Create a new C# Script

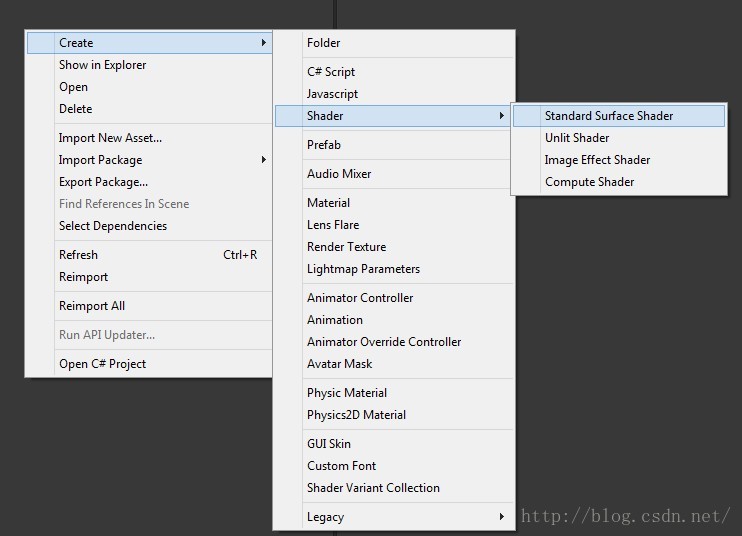coord(394,72)
